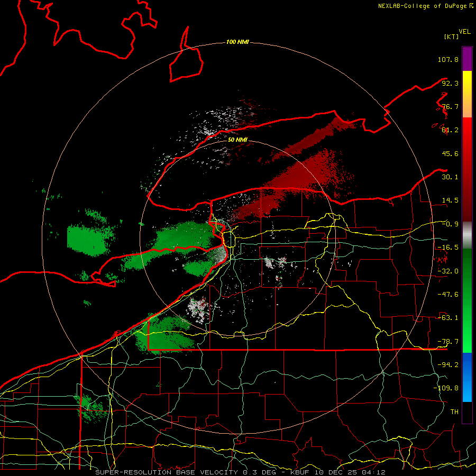The image size is (476, 476).
Task: Click the 100 NMI range ring label
Action: [237, 42]
